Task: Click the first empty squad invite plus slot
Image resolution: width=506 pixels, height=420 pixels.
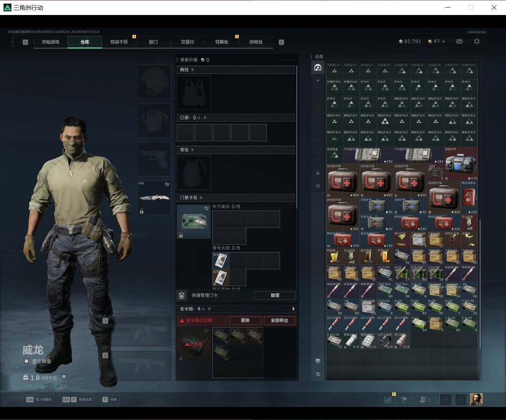Action: pos(446,399)
